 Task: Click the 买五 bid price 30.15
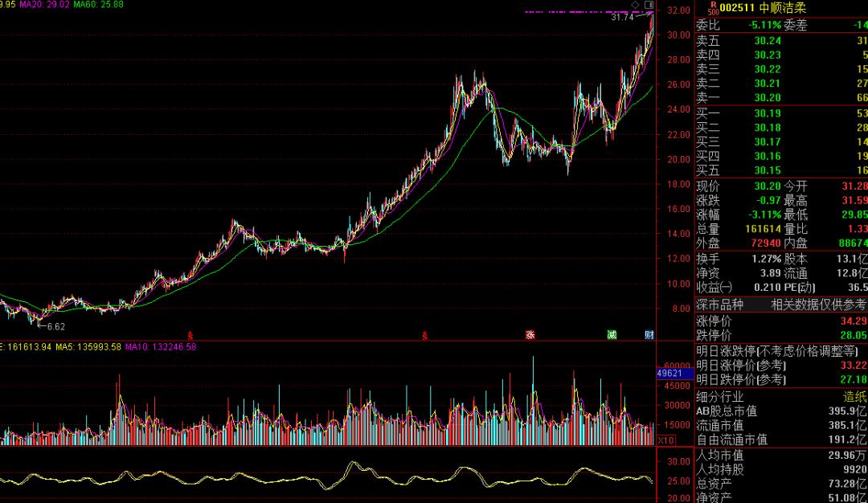[x=768, y=170]
